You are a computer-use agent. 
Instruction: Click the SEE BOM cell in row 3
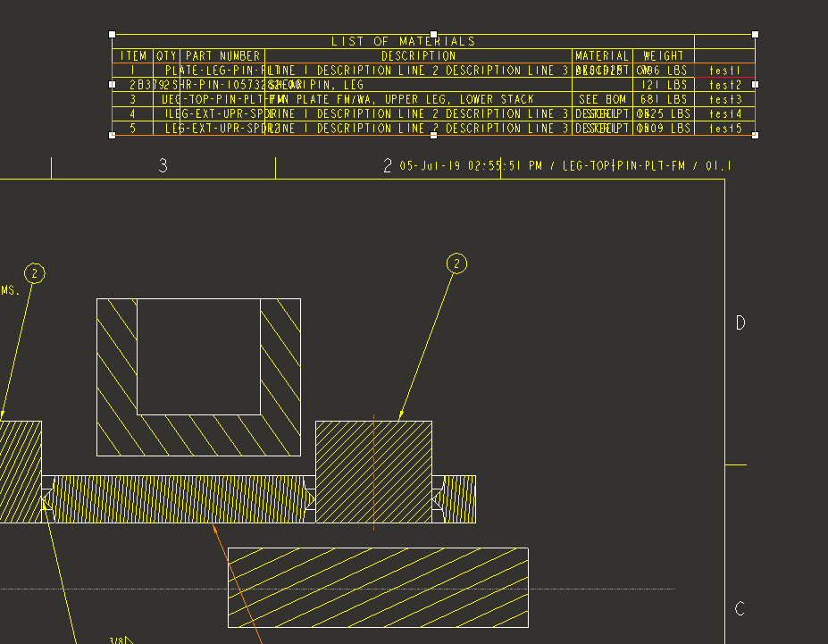[599, 99]
